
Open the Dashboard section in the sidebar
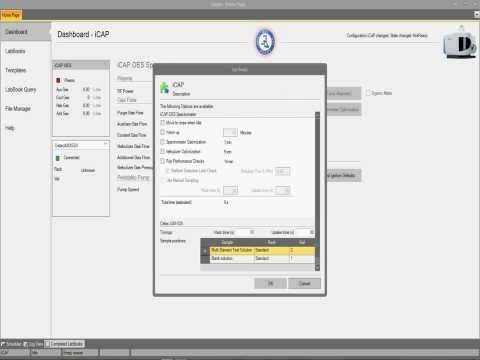[x=25, y=32]
